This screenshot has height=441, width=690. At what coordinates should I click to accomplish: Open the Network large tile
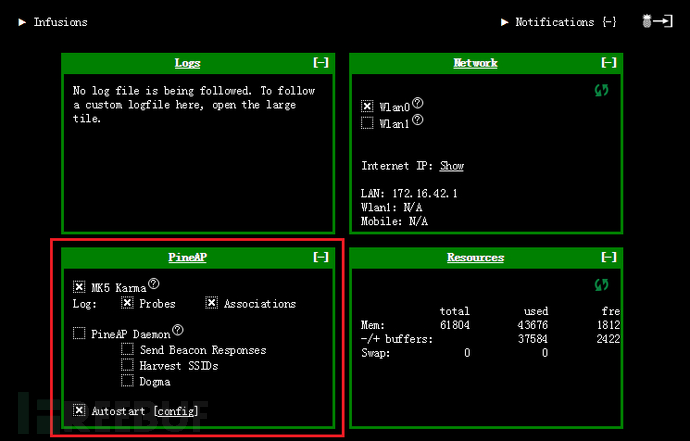[476, 63]
